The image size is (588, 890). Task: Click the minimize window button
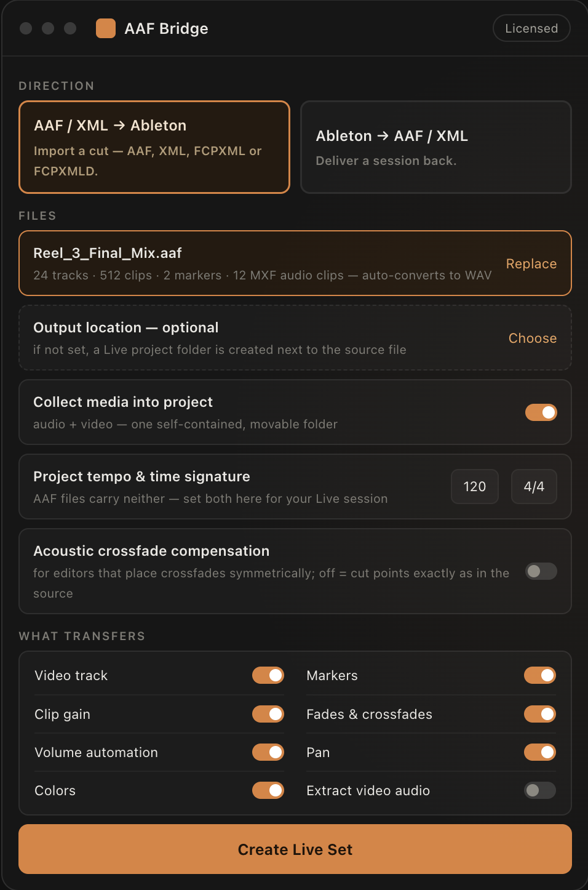point(48,28)
